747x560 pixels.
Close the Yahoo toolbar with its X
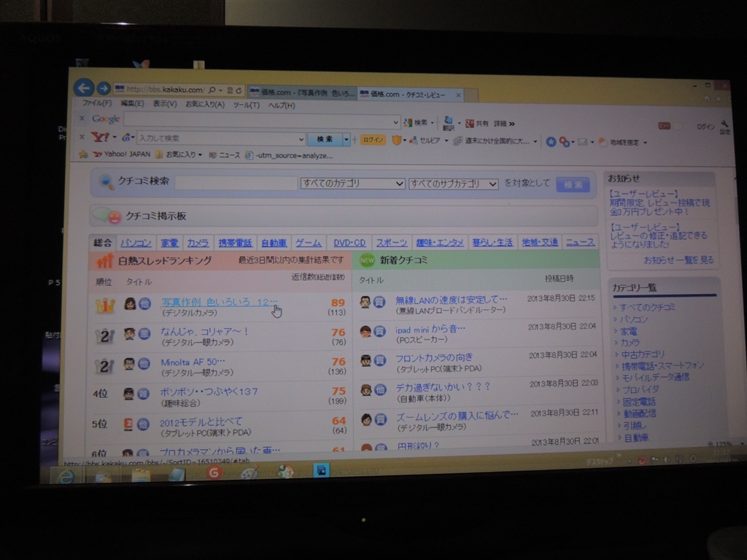coord(82,137)
